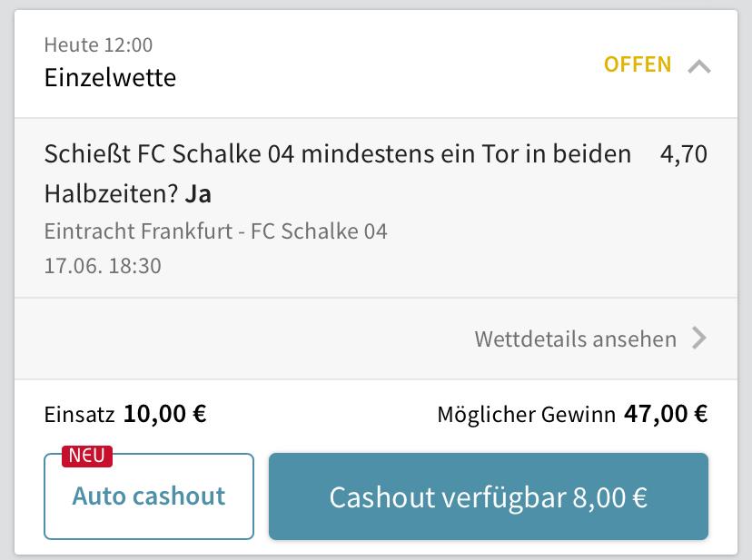Open the Schalke 04 goal question text
This screenshot has width=752, height=560.
click(338, 173)
